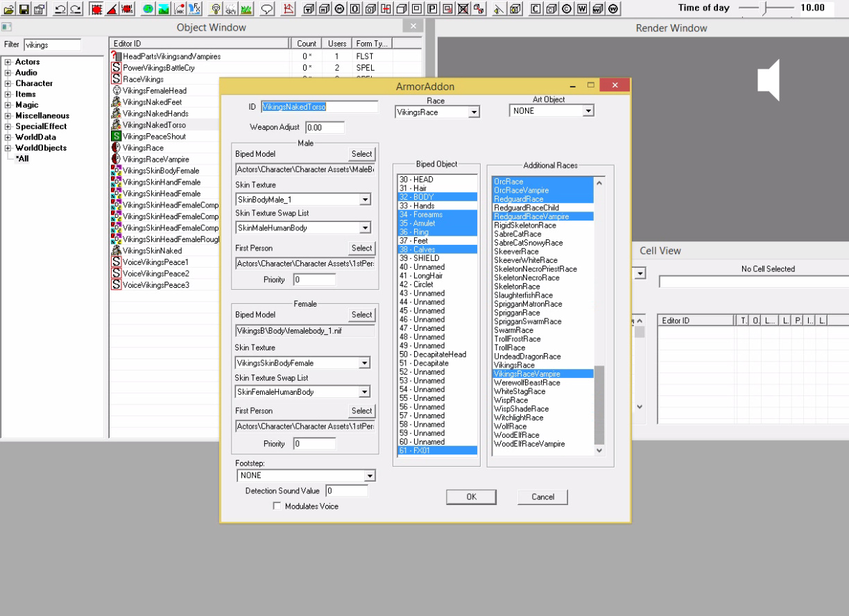Click Select for female Biped Model

click(x=361, y=314)
